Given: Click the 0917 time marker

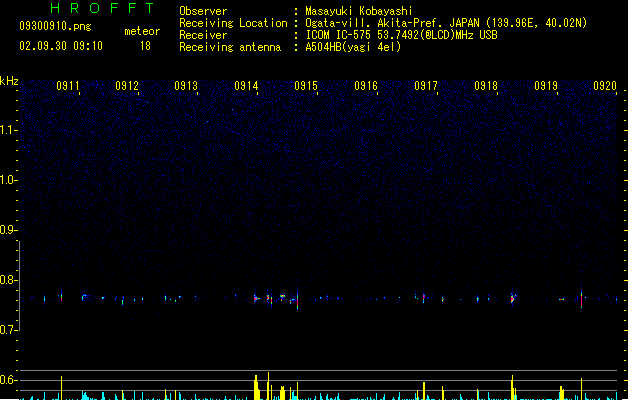Looking at the screenshot, I should click(x=426, y=86).
